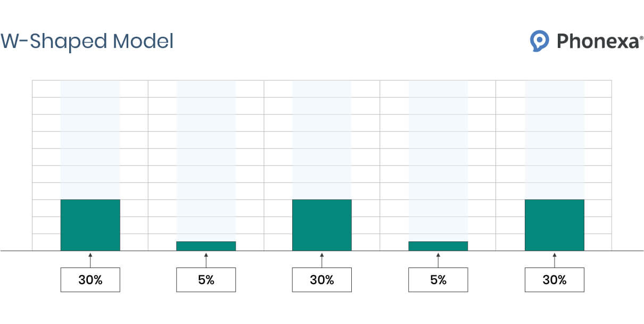Click the middle 30% label box
This screenshot has height=324, width=644.
pyautogui.click(x=322, y=280)
